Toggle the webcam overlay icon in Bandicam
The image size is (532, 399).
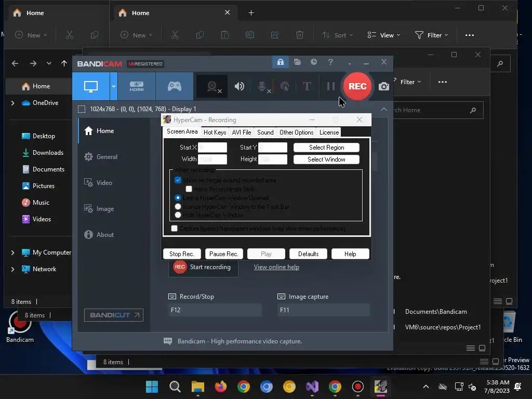(212, 87)
